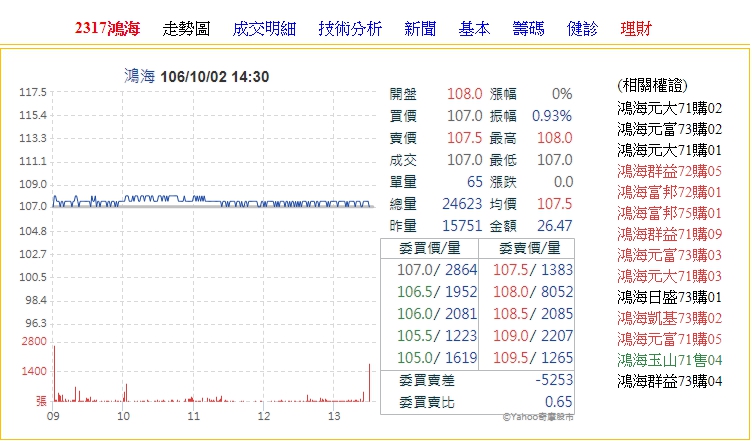The width and height of the screenshot is (752, 441).
Task: Click bid row 105.5/ 1223
Action: click(x=437, y=336)
